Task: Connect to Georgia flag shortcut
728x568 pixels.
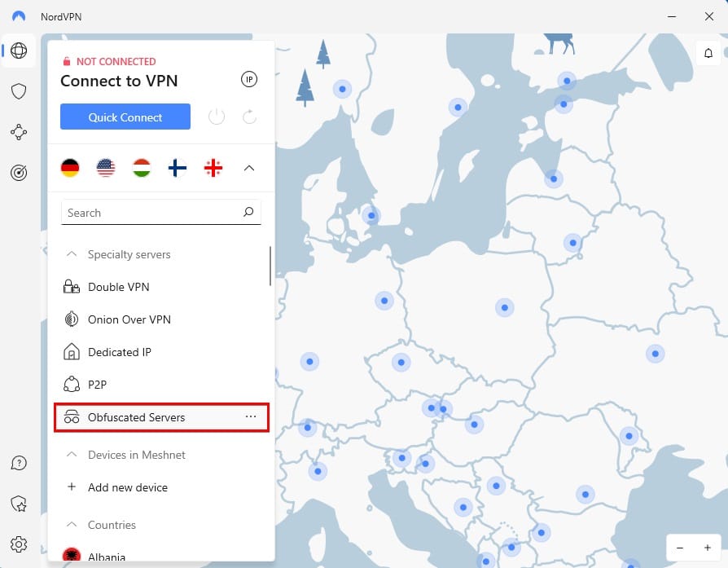Action: pyautogui.click(x=213, y=168)
